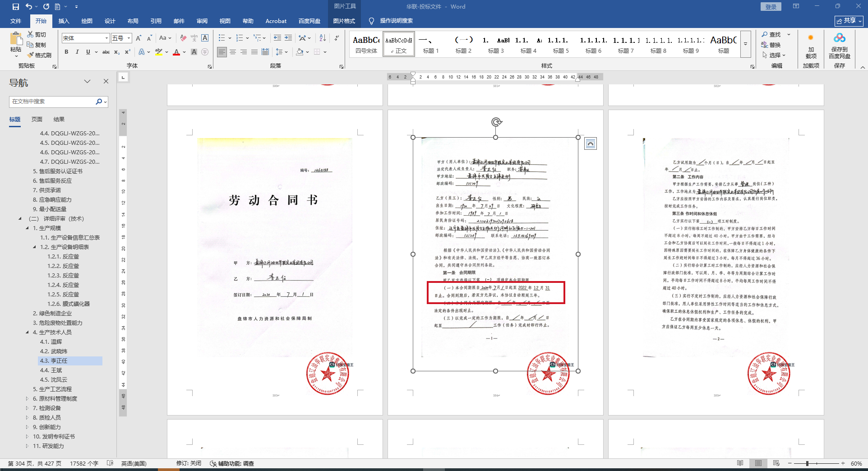Open the navigation pane options dropdown

coord(88,82)
